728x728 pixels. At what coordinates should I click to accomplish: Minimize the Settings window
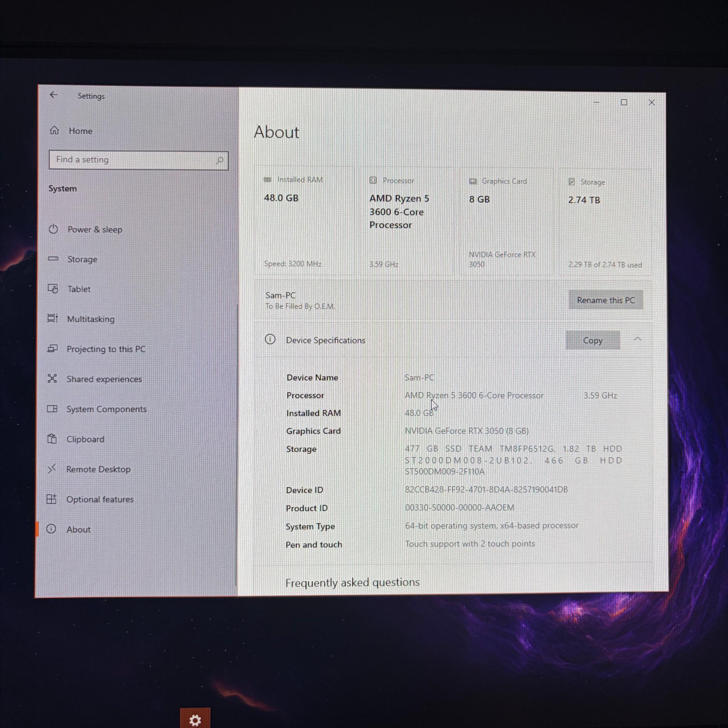click(x=596, y=102)
